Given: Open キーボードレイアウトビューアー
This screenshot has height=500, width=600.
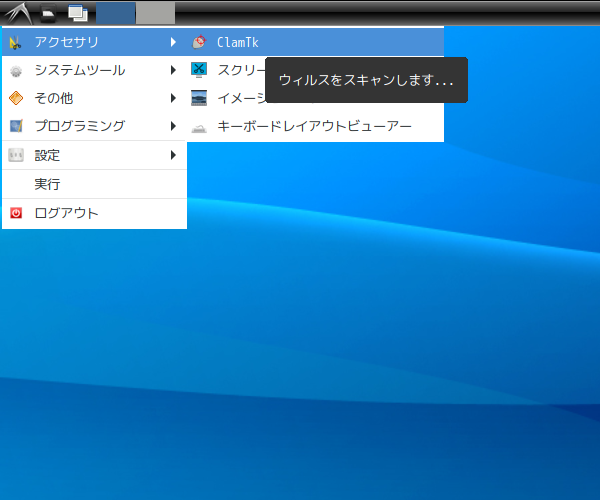Looking at the screenshot, I should (315, 126).
